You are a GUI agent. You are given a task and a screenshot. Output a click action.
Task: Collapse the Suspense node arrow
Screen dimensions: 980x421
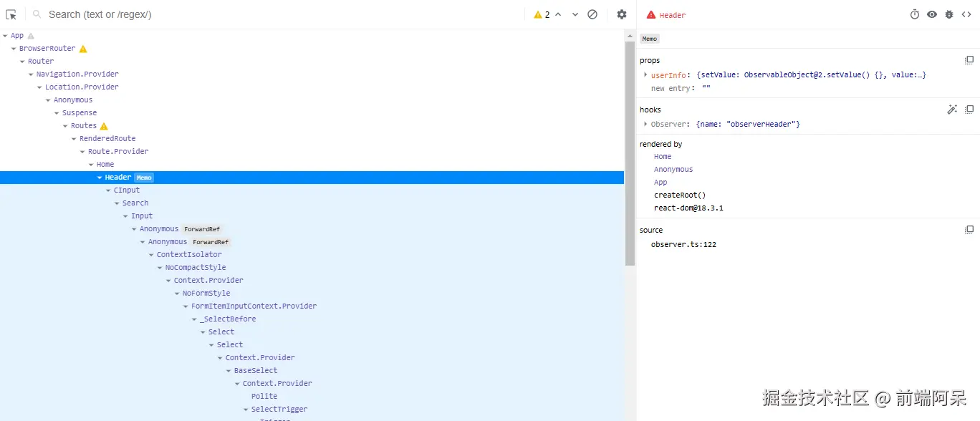coord(57,113)
